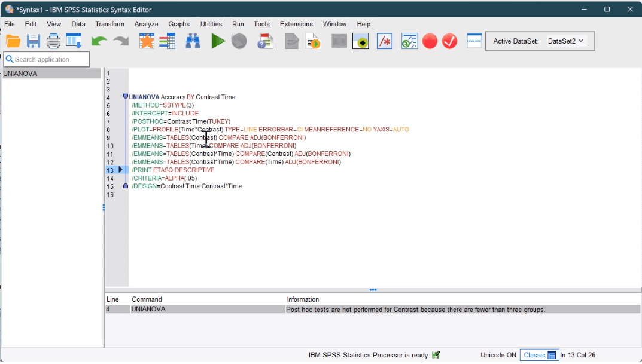The width and height of the screenshot is (642, 364).
Task: Click the binoculars Find icon
Action: coord(193,41)
